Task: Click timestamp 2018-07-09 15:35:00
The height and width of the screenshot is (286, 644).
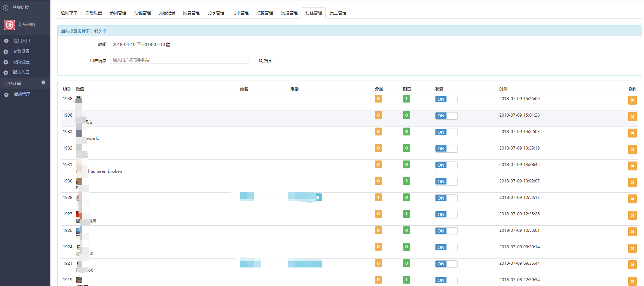Action: click(520, 99)
